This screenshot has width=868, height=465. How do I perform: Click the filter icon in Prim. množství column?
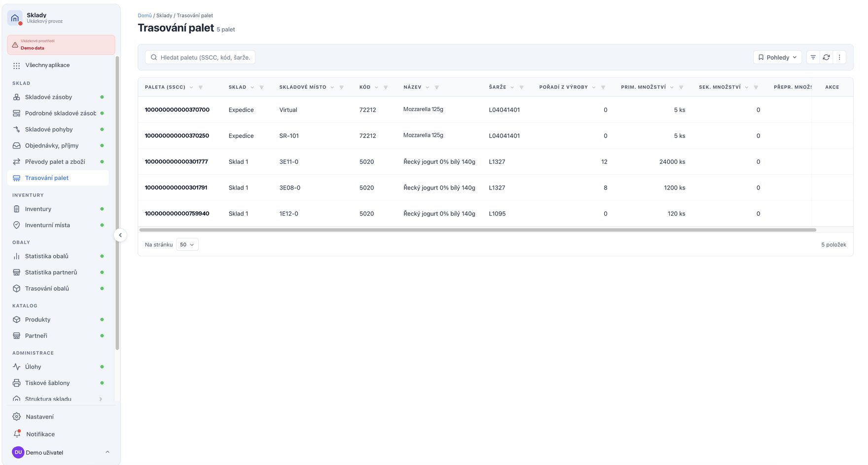pyautogui.click(x=681, y=87)
